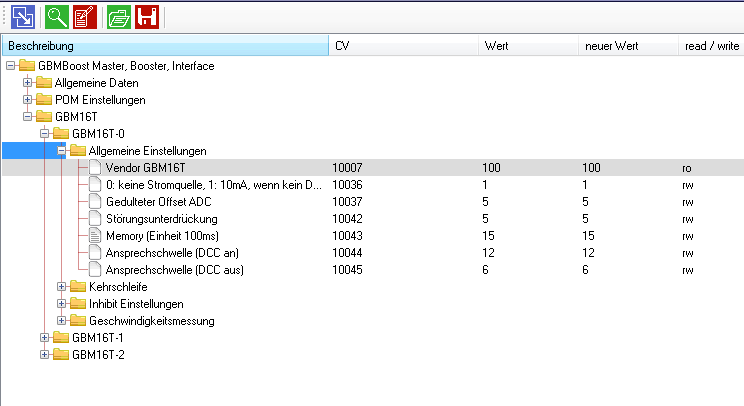The height and width of the screenshot is (406, 744).
Task: Select the Störungsunterdrückung entry
Action: coord(162,219)
